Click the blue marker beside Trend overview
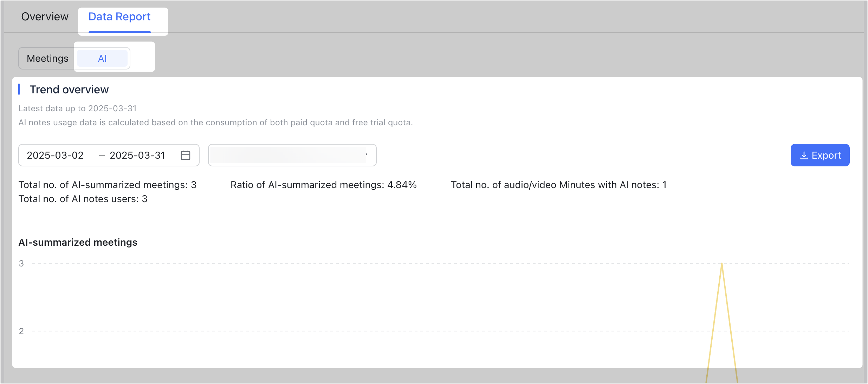Screen dimensions: 868x384 (x=19, y=90)
